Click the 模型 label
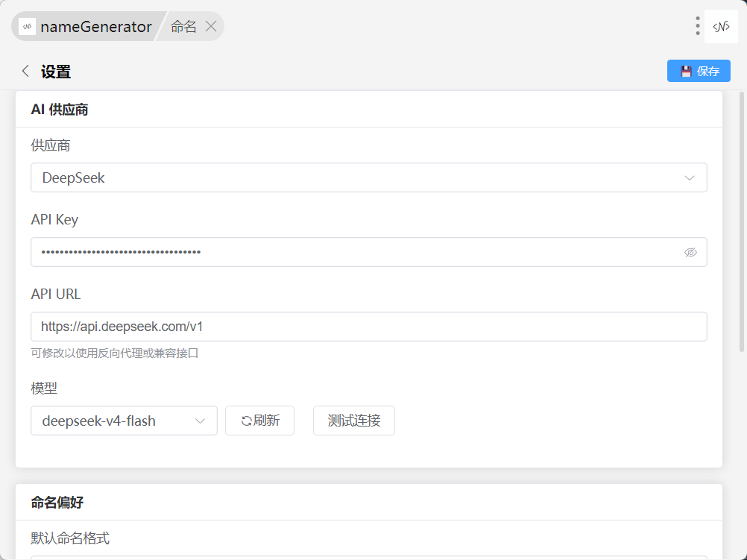 (x=44, y=388)
